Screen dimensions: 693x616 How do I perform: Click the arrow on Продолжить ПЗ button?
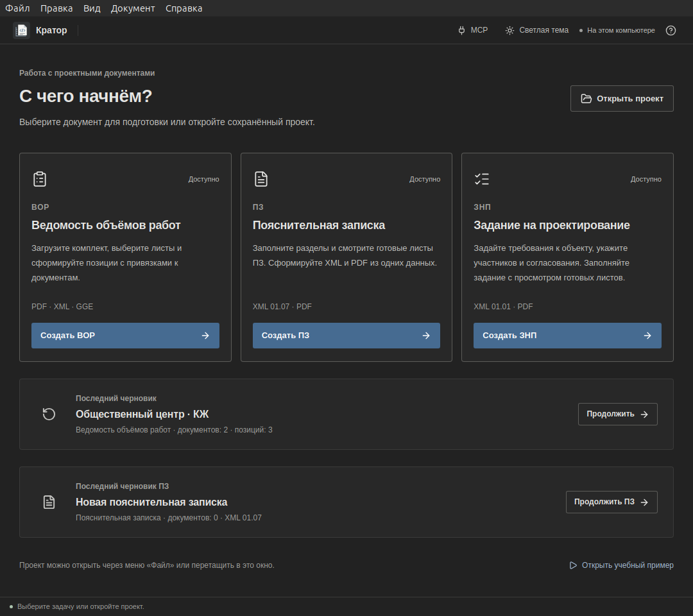[x=644, y=502]
